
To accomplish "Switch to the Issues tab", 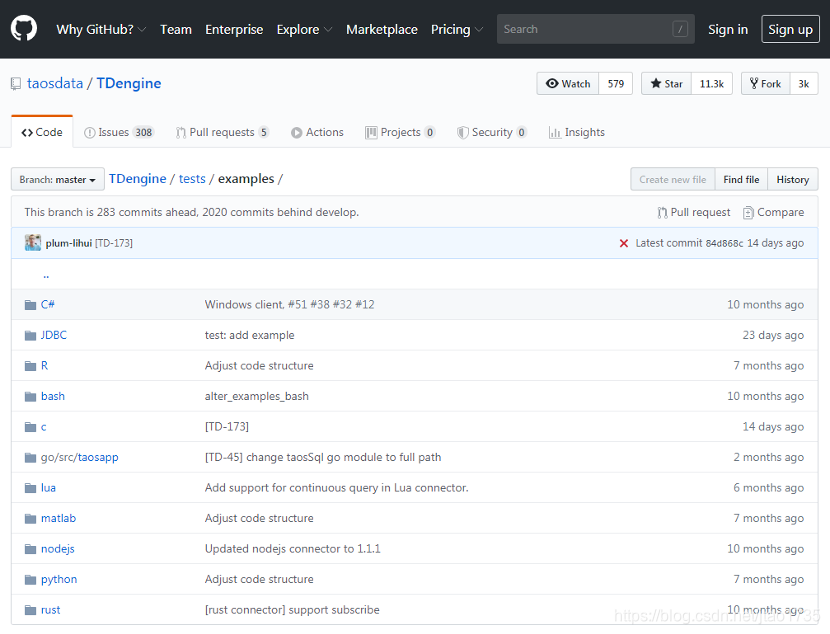I will click(119, 132).
